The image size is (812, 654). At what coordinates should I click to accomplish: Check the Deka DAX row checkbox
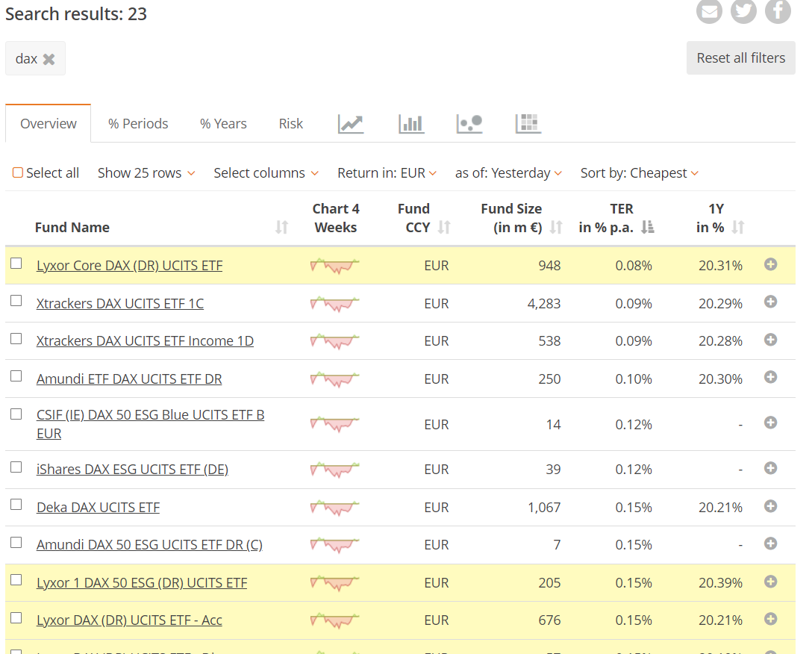(x=16, y=504)
